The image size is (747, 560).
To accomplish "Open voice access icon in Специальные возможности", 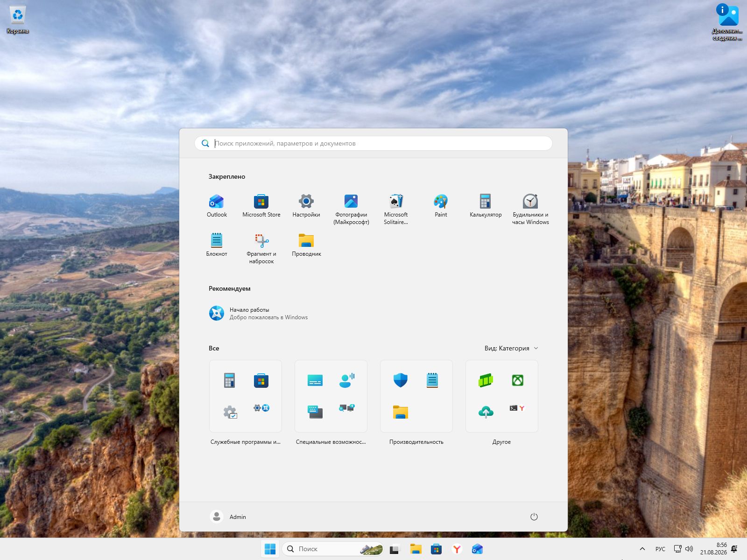I will (x=347, y=380).
